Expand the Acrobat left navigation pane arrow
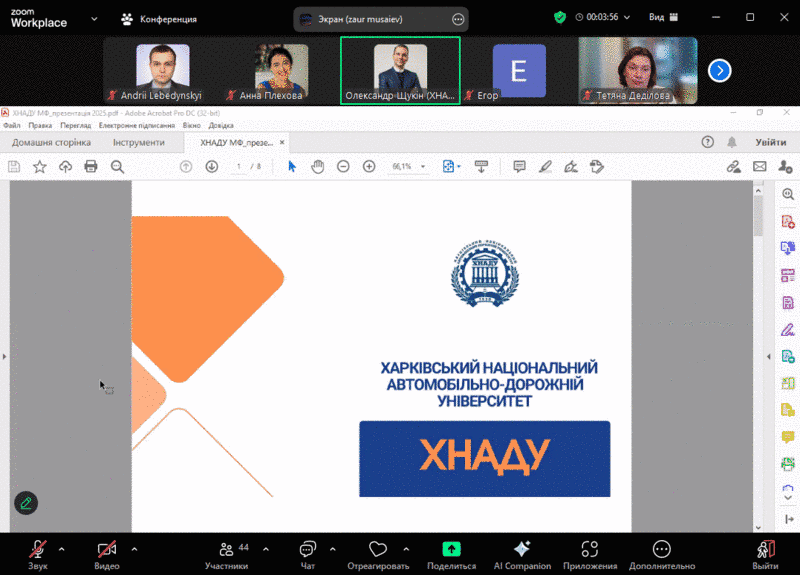Screen dimensions: 800x575 pos(5,357)
